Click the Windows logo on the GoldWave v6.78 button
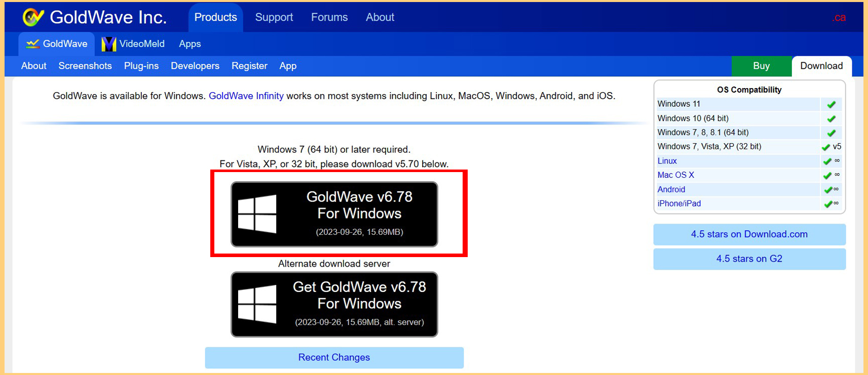 point(257,214)
